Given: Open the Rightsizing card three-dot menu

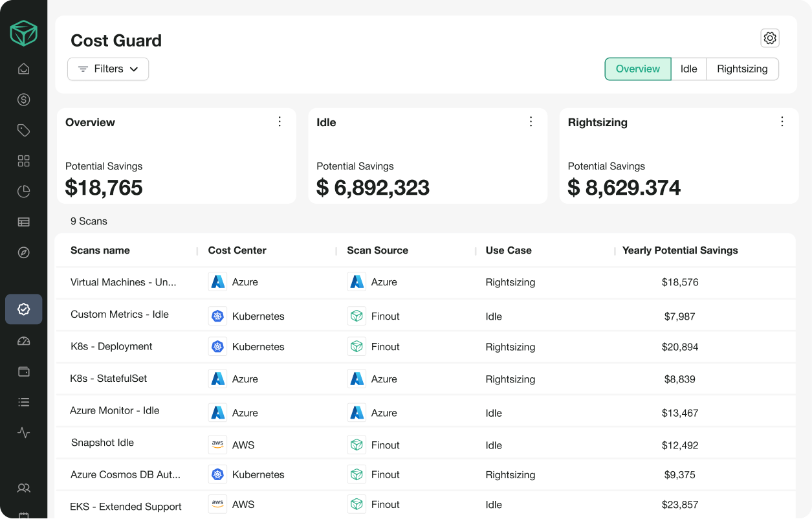Looking at the screenshot, I should click(x=782, y=122).
